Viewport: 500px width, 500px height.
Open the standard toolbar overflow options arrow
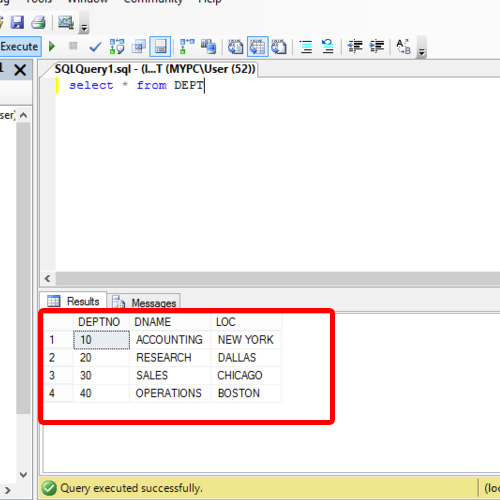84,28
